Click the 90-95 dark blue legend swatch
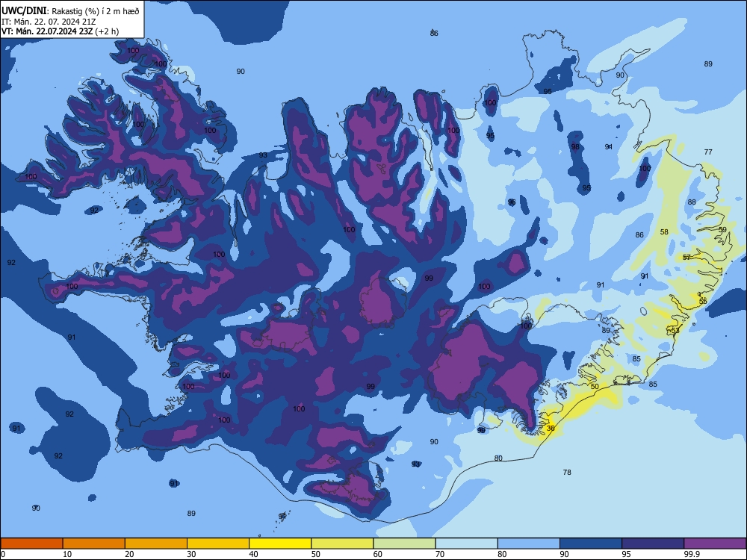This screenshot has height=560, width=747. [x=591, y=544]
